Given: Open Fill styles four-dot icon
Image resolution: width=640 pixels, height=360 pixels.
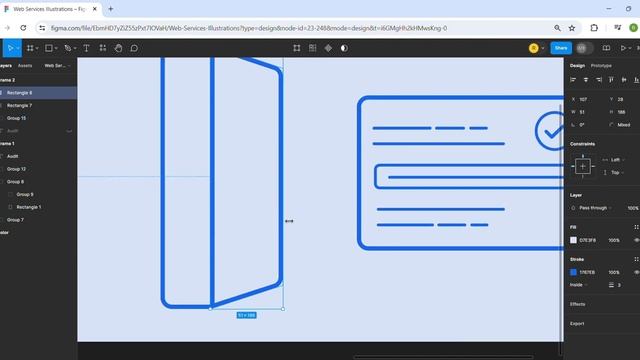Looking at the screenshot, I should click(x=636, y=227).
